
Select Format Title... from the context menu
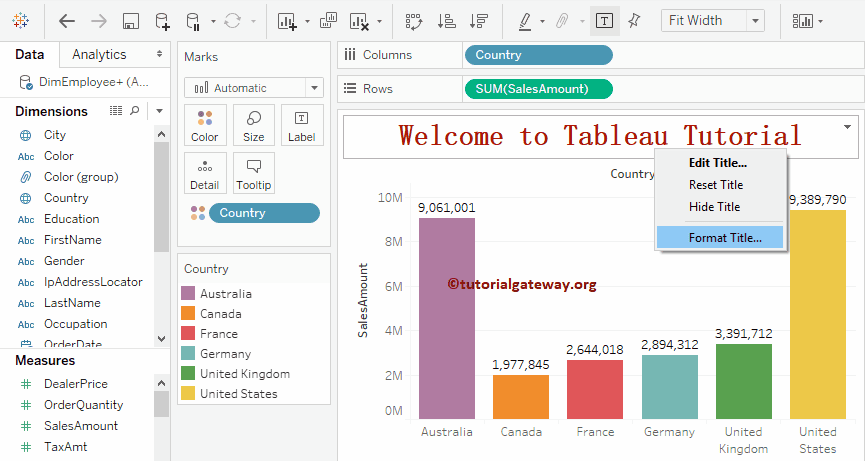tap(724, 238)
